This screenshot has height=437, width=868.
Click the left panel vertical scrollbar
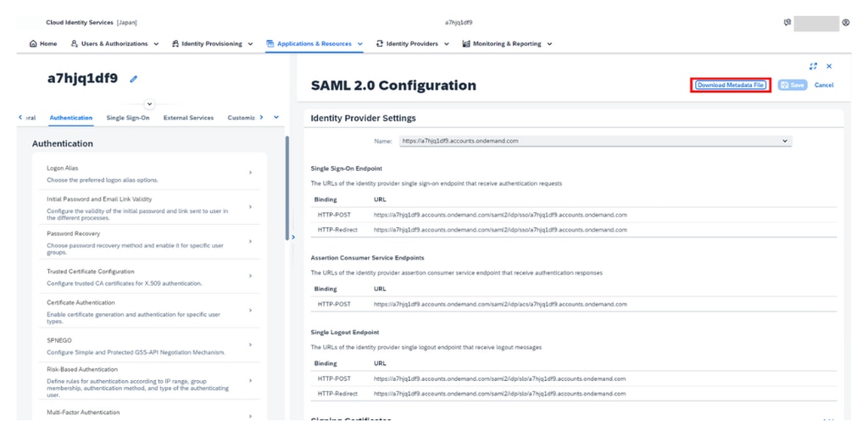point(287,187)
